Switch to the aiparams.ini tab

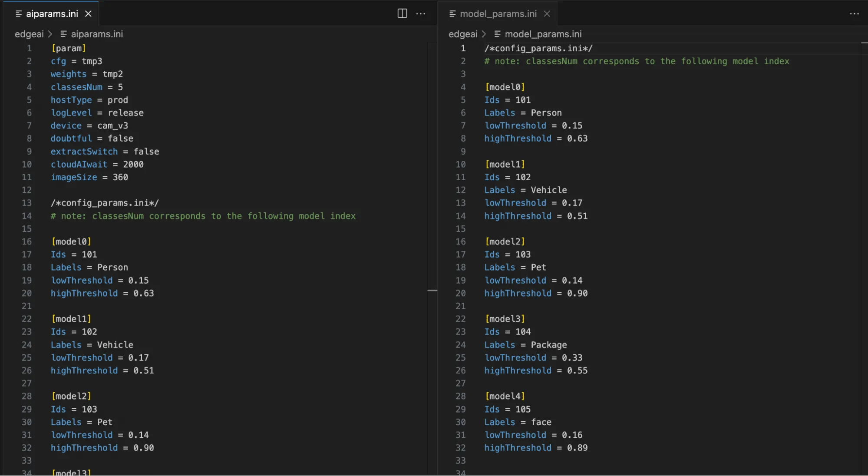(x=52, y=13)
